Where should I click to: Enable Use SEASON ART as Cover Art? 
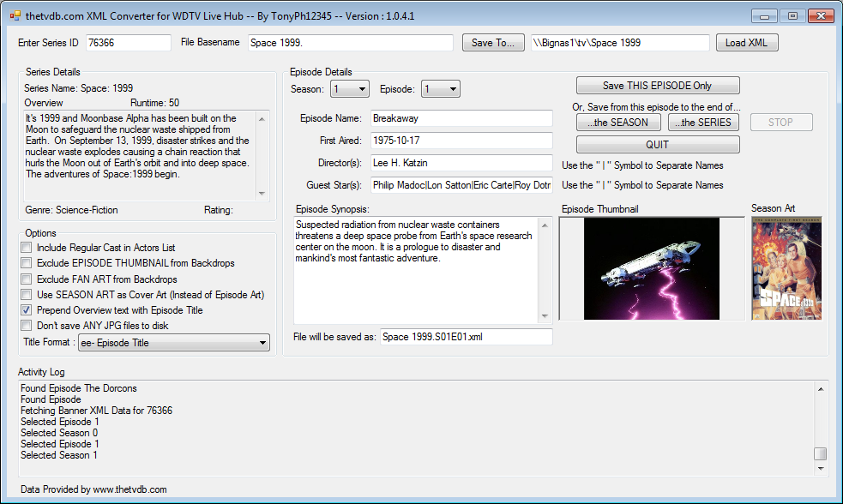pyautogui.click(x=27, y=295)
